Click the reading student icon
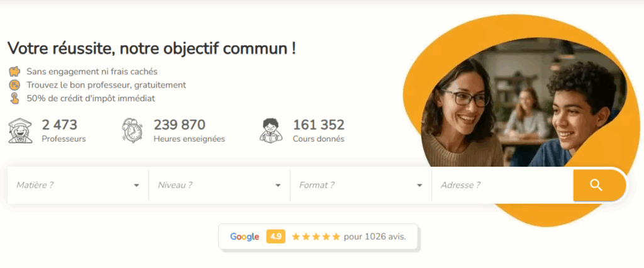The image size is (644, 268). 271,131
